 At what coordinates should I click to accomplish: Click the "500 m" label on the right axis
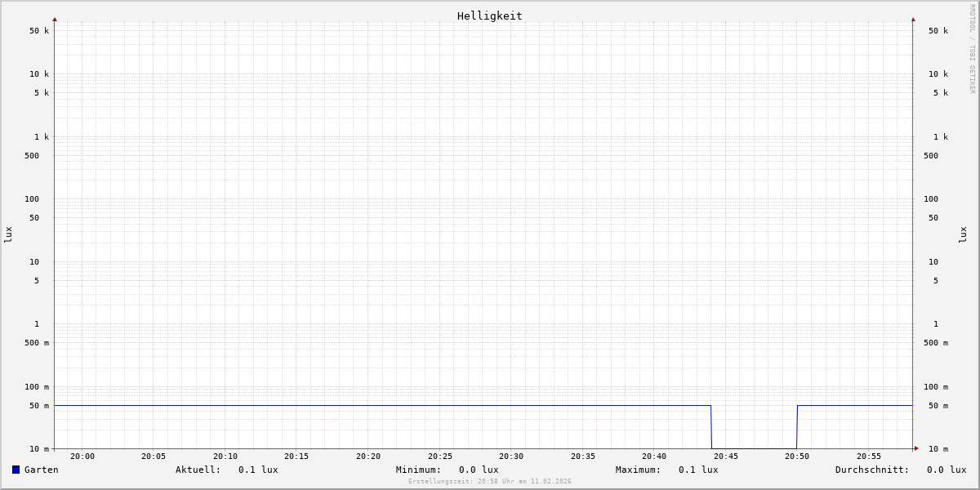(x=936, y=343)
